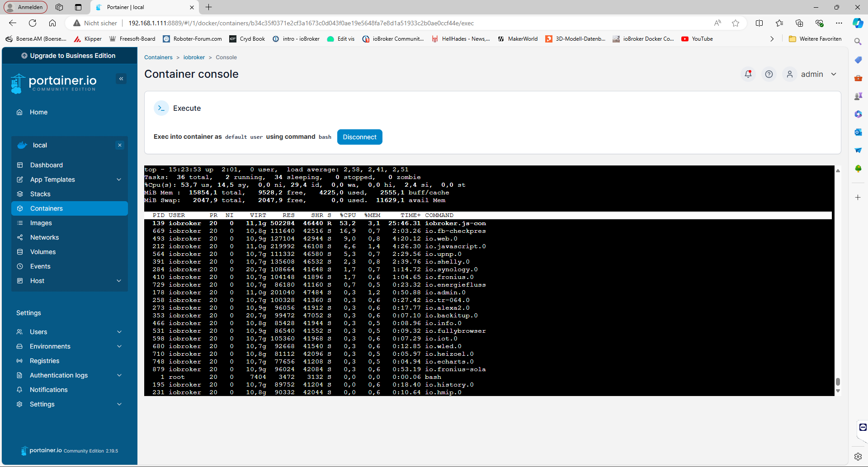Open the ioBroker Docker Co... bookmark

(x=643, y=39)
